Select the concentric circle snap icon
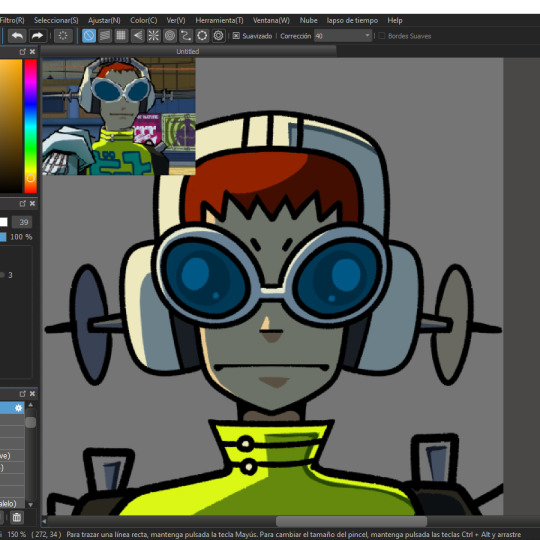This screenshot has height=540, width=540. click(x=170, y=36)
